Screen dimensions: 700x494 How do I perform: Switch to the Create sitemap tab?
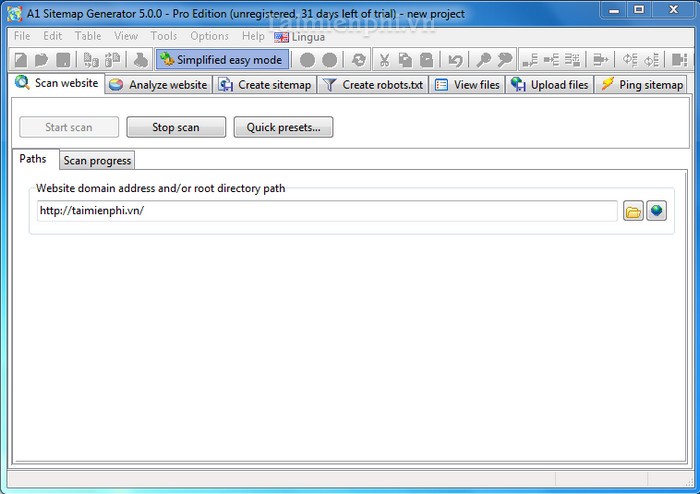point(265,85)
